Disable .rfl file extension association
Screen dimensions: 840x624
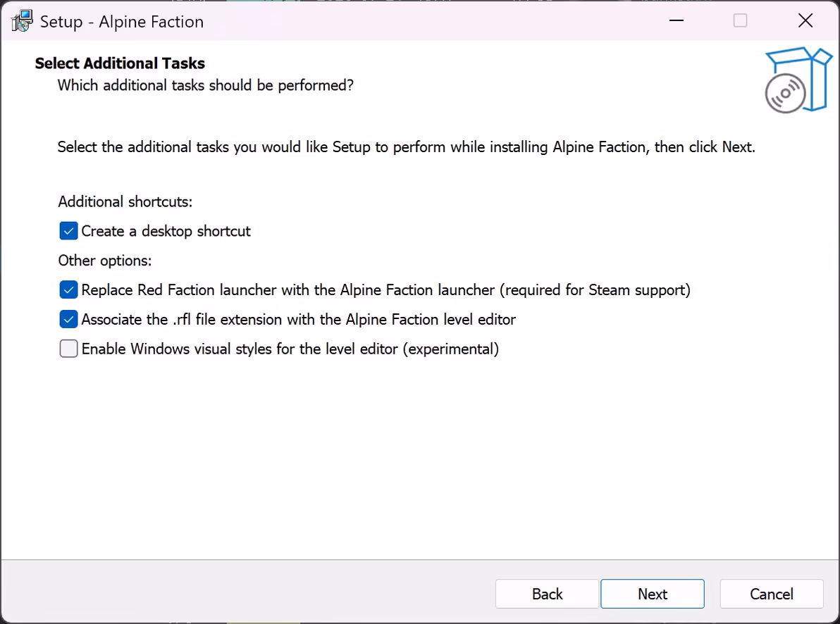(68, 319)
